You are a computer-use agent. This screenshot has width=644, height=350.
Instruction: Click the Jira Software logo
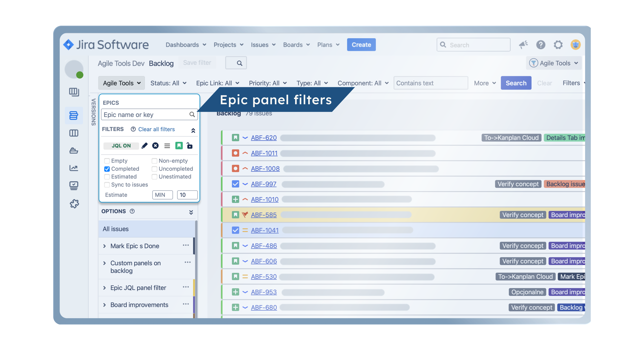[x=106, y=45]
